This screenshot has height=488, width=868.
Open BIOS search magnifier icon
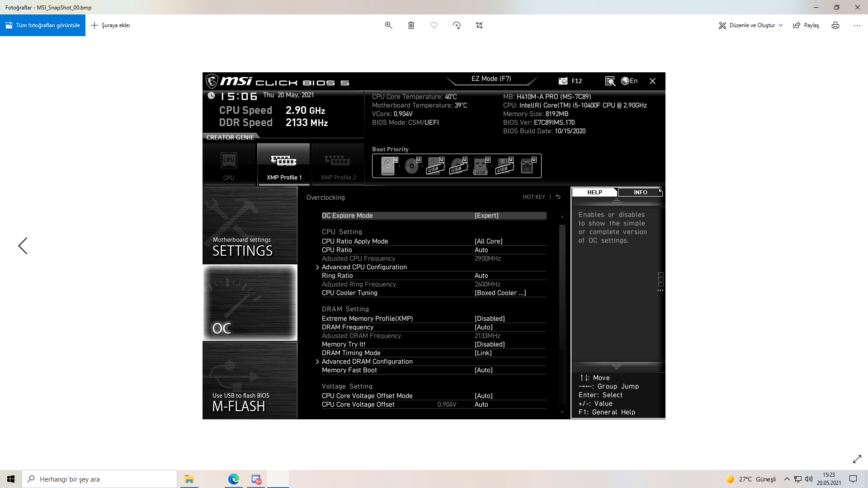pos(610,81)
